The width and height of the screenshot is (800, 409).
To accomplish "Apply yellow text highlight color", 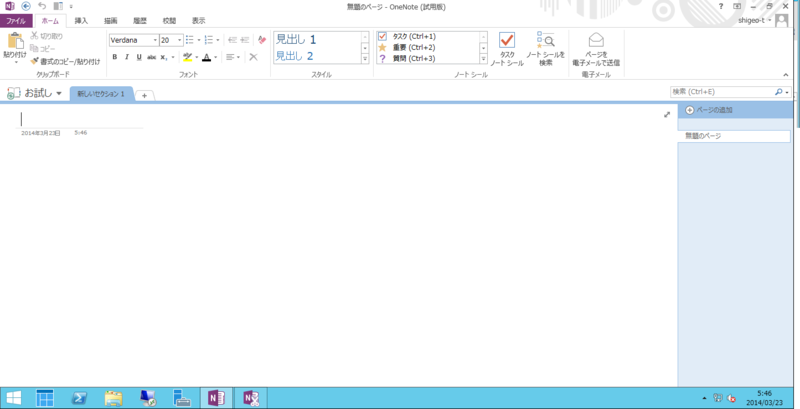I will click(x=188, y=57).
